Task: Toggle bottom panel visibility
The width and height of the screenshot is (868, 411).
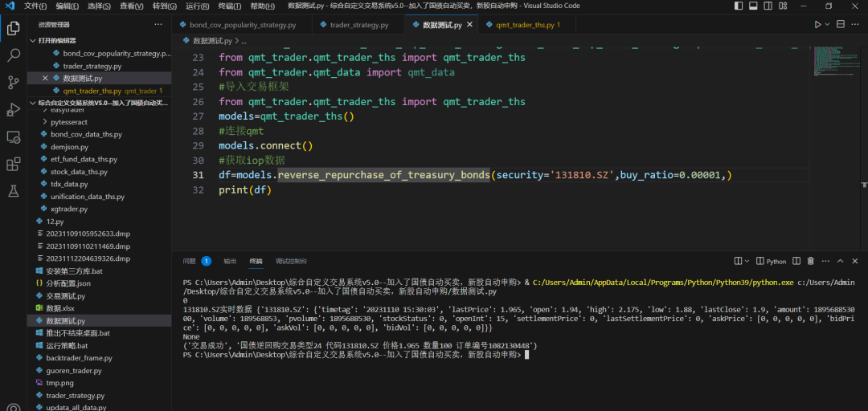Action: [753, 6]
